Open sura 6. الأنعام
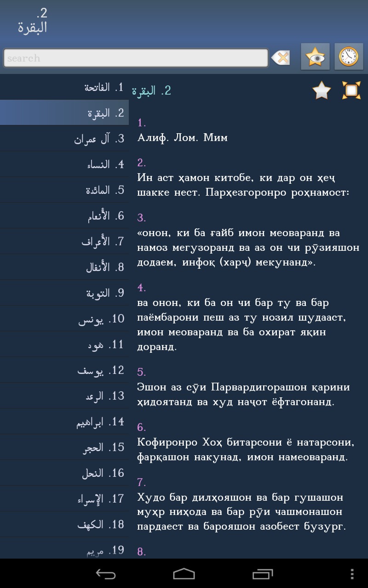 (64, 215)
